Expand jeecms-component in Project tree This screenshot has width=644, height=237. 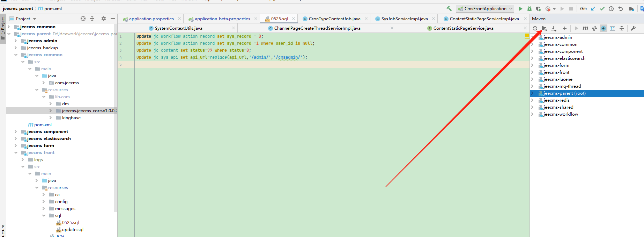coord(15,132)
